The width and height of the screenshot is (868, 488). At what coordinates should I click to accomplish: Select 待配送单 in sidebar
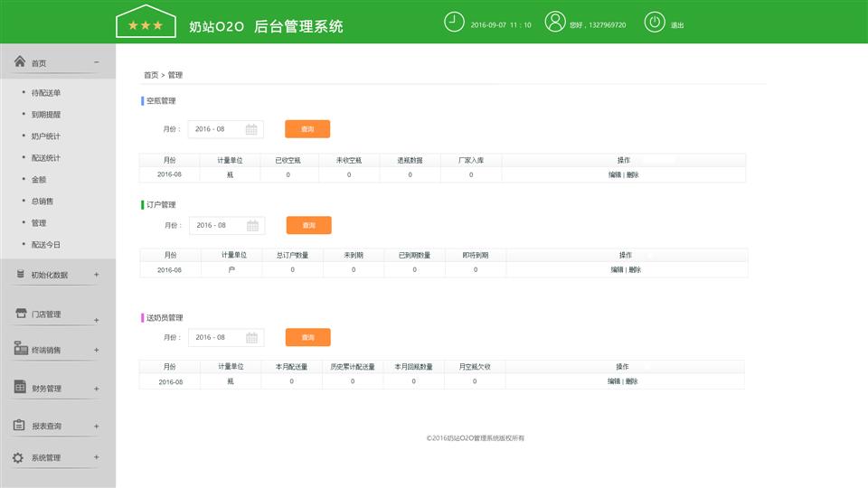(46, 93)
